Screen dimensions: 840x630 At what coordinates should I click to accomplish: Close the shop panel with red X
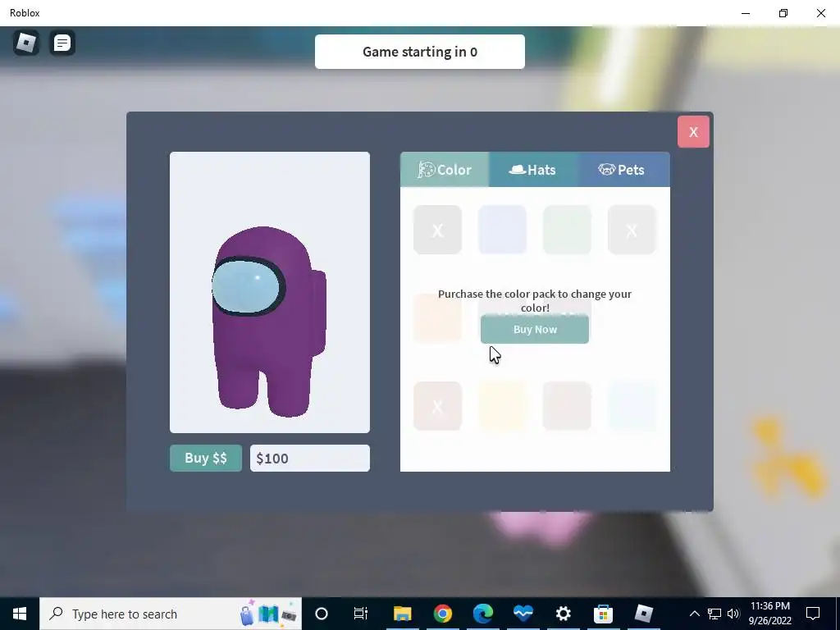(693, 132)
